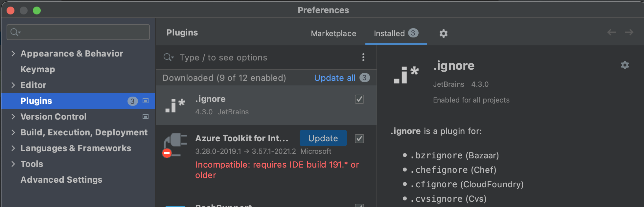
Task: Navigate back with the left arrow
Action: (611, 32)
